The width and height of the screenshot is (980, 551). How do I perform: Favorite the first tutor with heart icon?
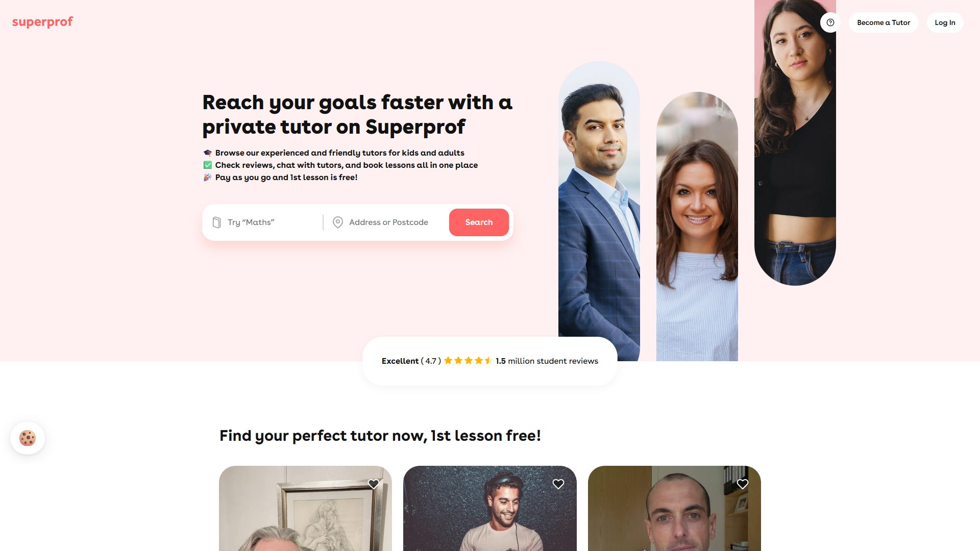pos(374,484)
